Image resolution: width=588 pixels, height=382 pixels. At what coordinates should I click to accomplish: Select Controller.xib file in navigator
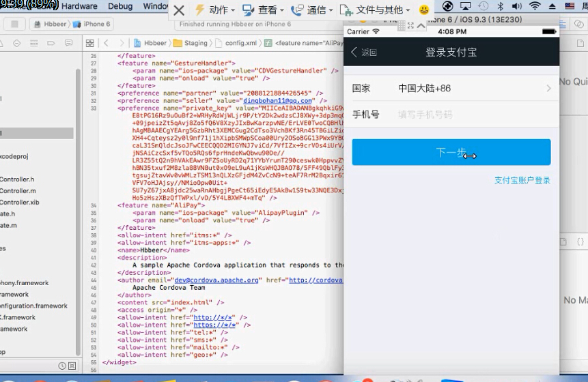19,203
